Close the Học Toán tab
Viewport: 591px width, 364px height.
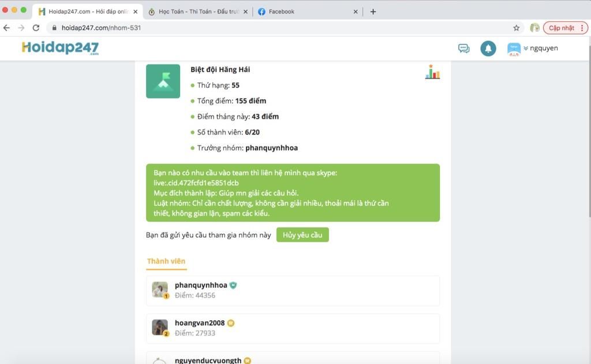246,12
